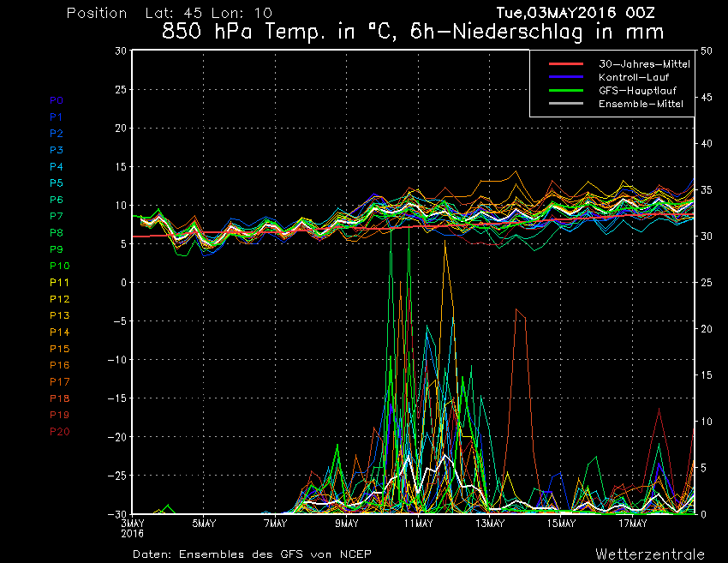Click the blue Kontroll-Lauf legend line sample
This screenshot has height=563, width=728.
click(566, 76)
